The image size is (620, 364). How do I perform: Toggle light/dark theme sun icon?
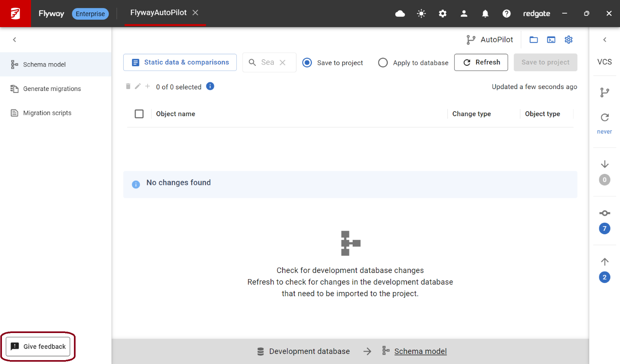421,14
